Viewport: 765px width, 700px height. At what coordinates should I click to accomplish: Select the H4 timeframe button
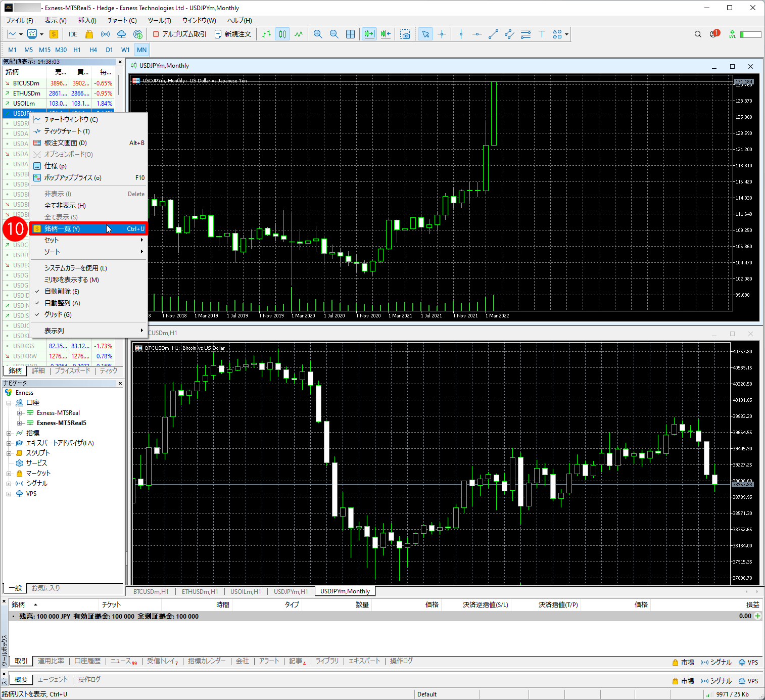[93, 50]
